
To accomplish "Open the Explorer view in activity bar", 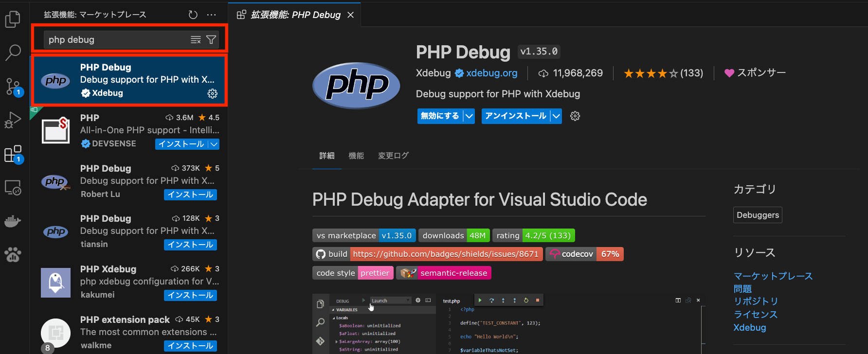I will coord(13,19).
